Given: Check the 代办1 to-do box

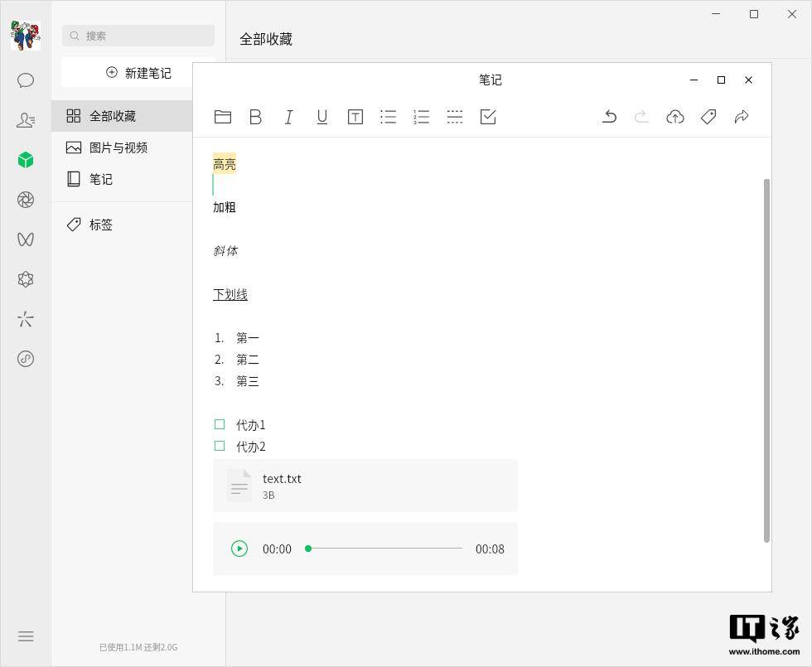Looking at the screenshot, I should (x=220, y=424).
